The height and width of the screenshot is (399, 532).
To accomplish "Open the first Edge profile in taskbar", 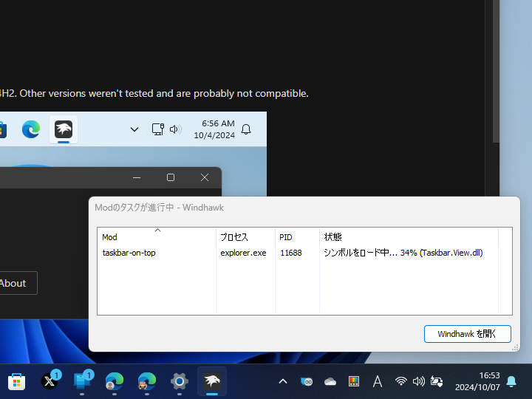I will (x=115, y=382).
